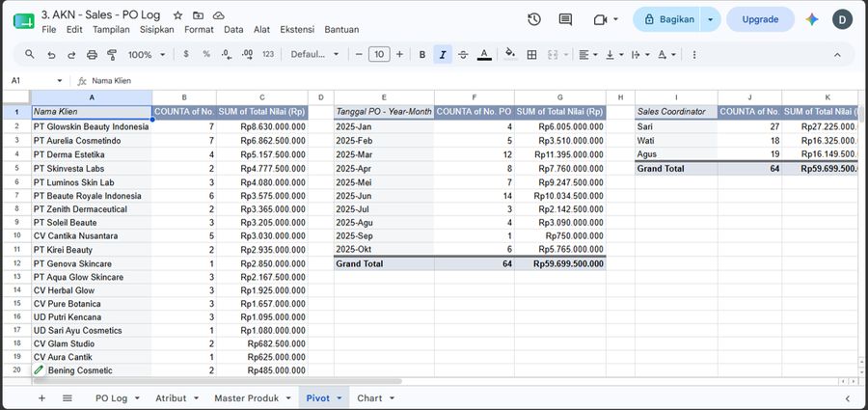Screen dimensions: 868x410
Task: Open the Bantuan menu
Action: [341, 29]
